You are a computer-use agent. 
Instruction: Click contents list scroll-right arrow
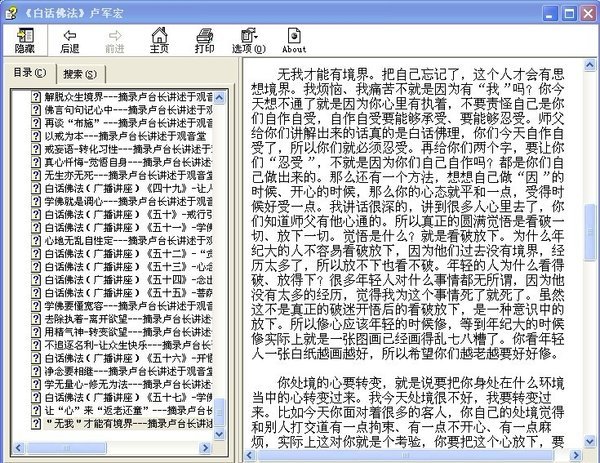pos(205,447)
